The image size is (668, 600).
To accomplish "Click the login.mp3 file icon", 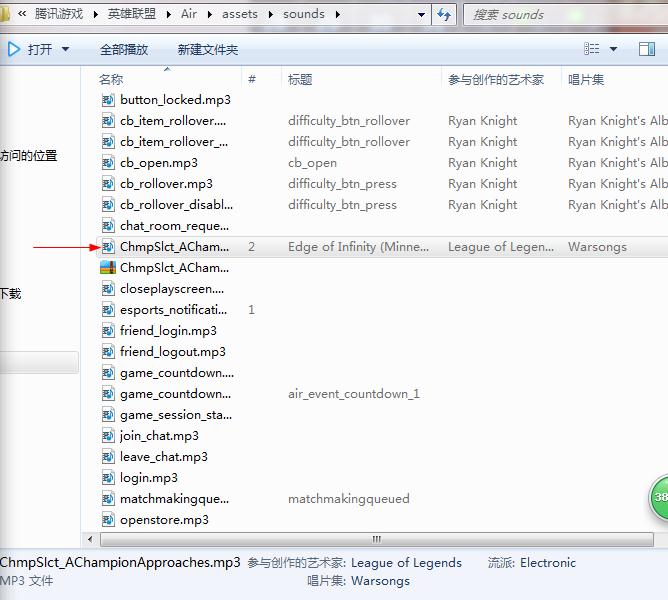I will click(x=108, y=478).
